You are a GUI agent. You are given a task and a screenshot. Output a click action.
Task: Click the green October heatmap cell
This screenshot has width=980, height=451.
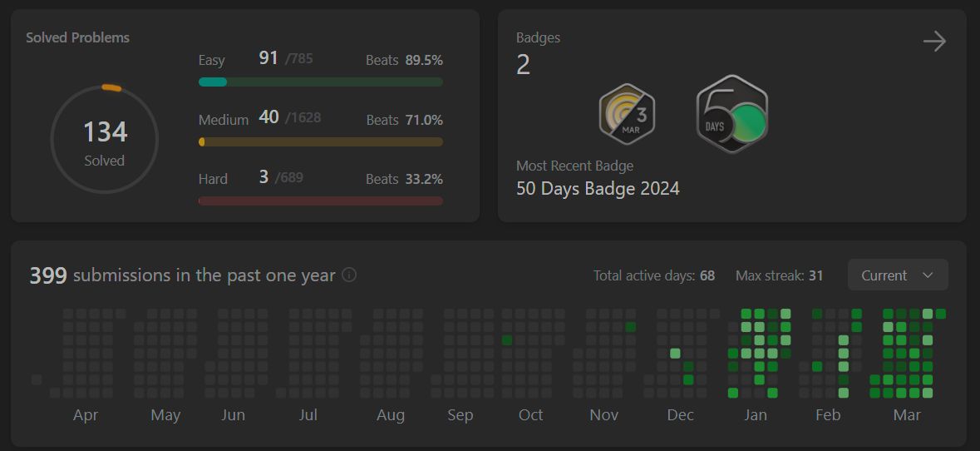507,340
